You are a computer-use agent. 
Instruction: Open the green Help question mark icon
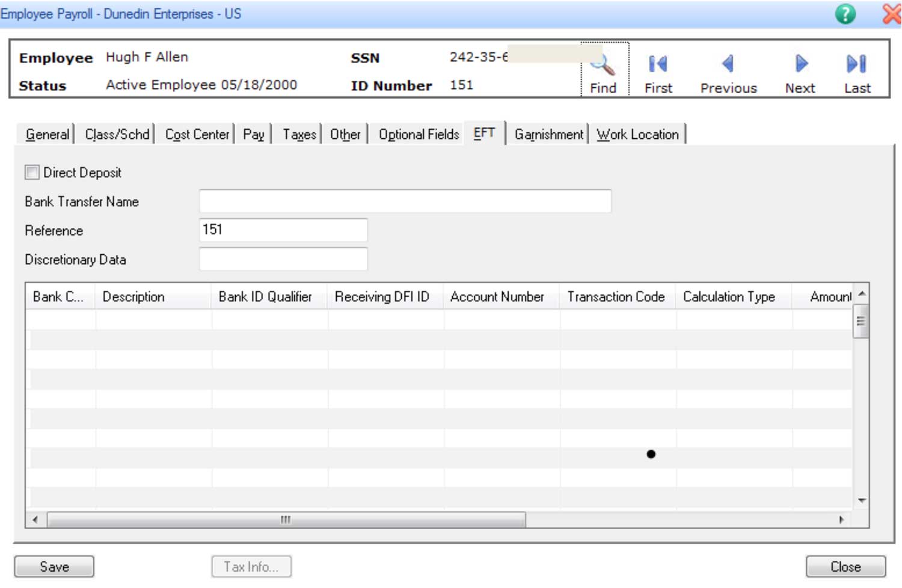point(845,13)
